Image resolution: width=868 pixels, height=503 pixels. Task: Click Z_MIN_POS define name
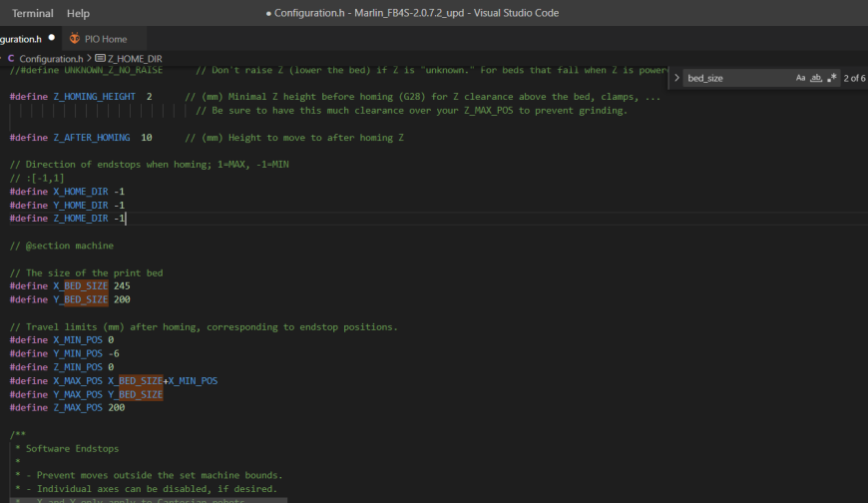[78, 366]
